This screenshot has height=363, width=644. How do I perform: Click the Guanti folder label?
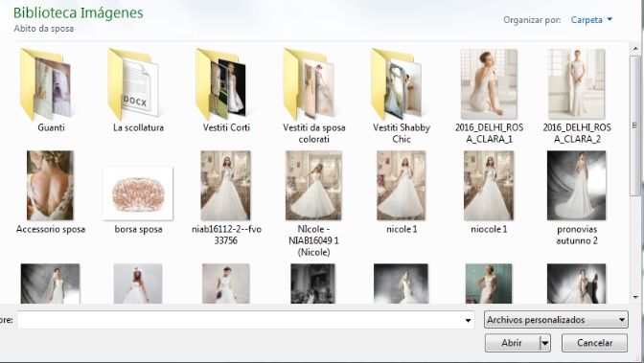51,127
